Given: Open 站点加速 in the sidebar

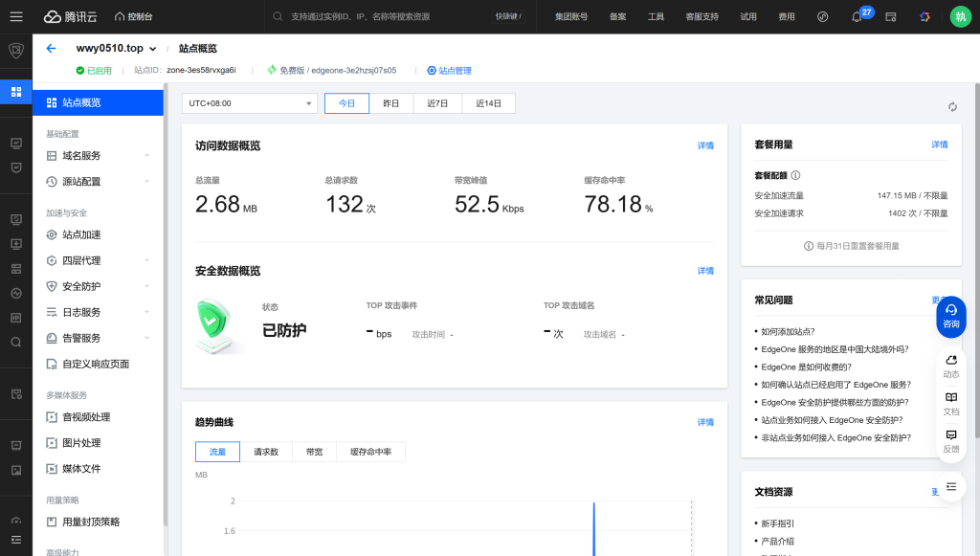Looking at the screenshot, I should [81, 234].
